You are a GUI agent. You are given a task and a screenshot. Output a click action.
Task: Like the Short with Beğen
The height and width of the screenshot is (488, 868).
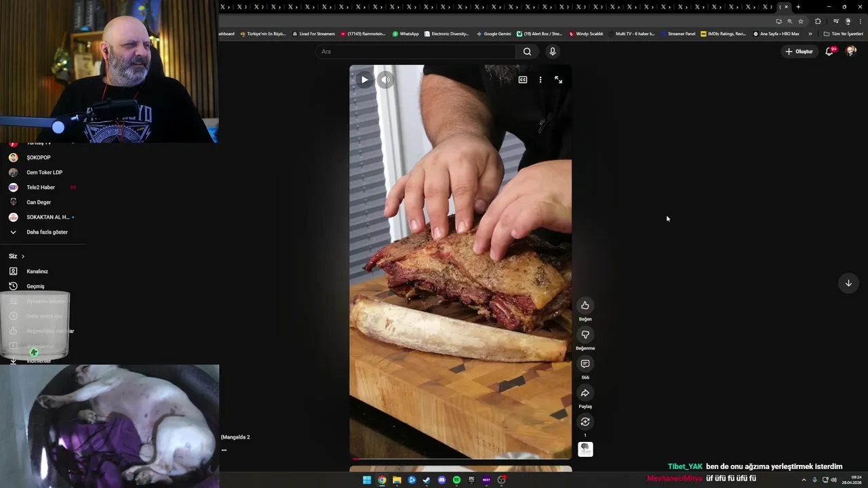pyautogui.click(x=585, y=305)
